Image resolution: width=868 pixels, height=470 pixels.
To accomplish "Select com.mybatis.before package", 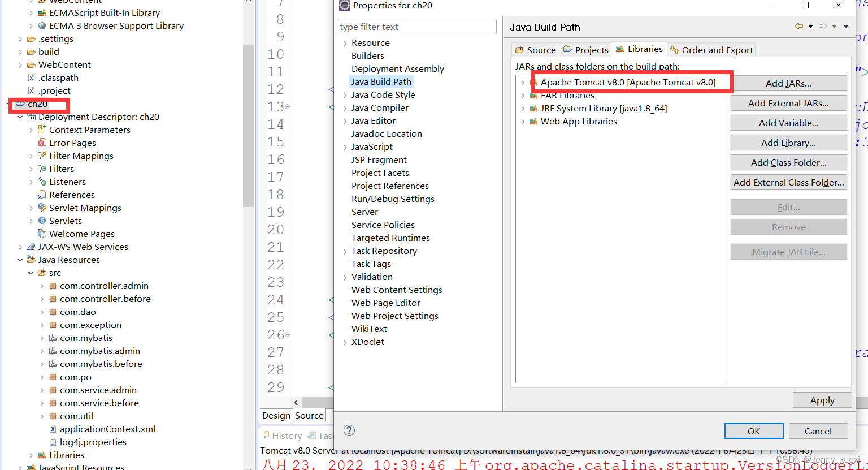I will 101,364.
